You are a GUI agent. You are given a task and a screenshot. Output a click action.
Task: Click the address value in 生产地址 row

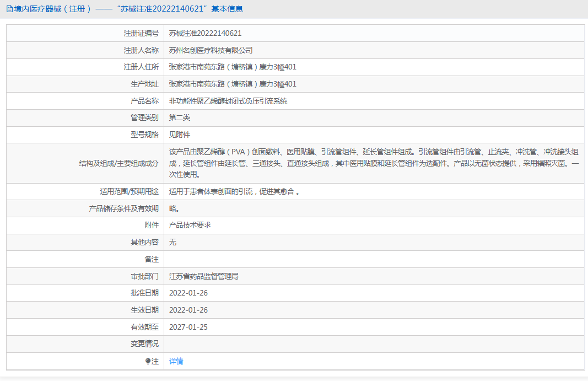point(233,84)
